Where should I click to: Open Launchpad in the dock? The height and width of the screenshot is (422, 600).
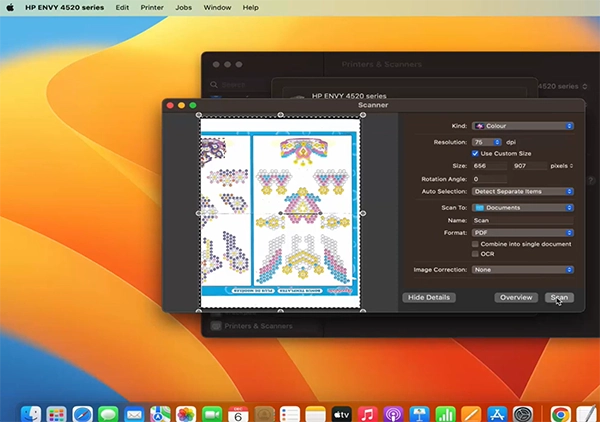(57, 414)
